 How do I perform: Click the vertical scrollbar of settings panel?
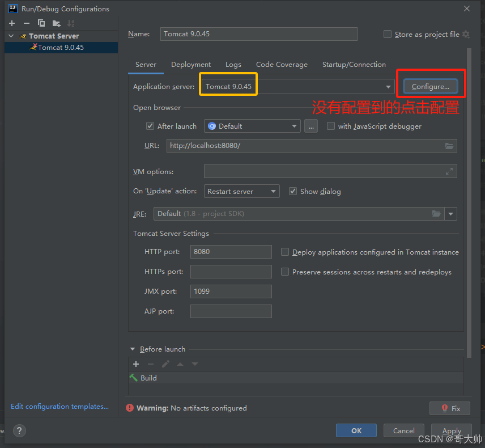click(469, 203)
